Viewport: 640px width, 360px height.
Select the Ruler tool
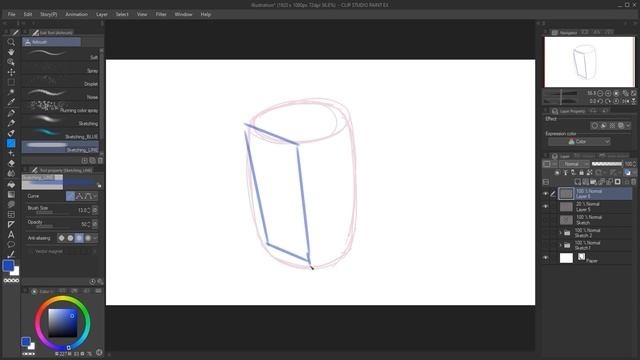[11, 224]
